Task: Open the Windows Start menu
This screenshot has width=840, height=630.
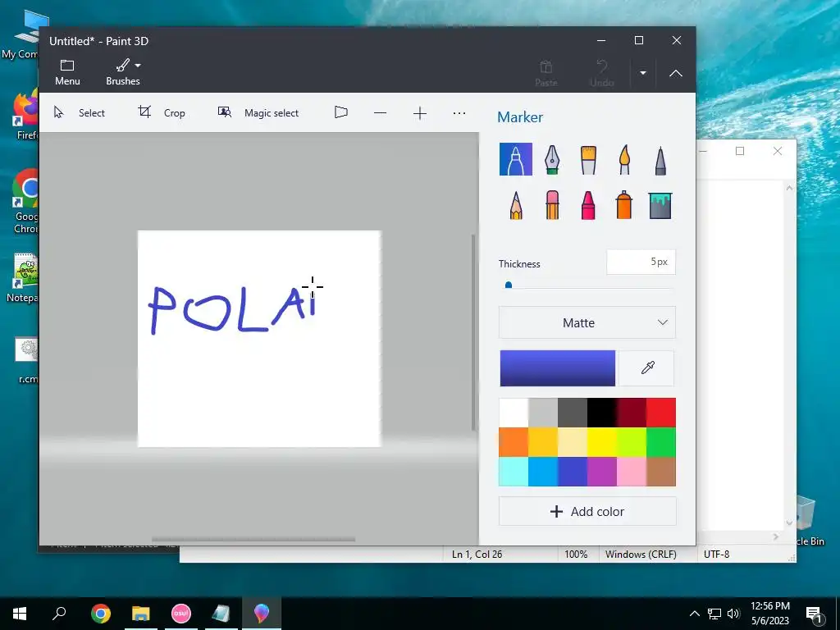Action: [20, 614]
